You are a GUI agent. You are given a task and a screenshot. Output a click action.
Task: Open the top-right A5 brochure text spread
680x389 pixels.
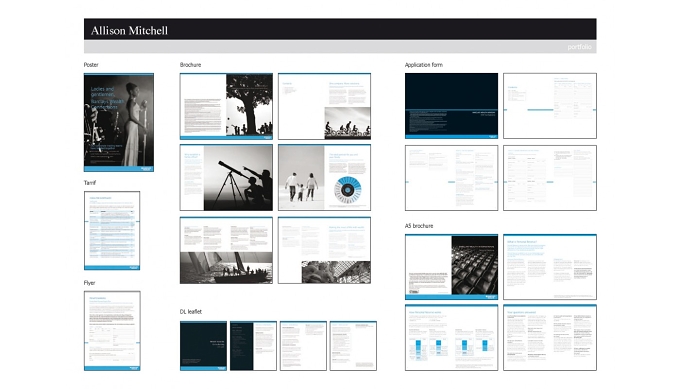coord(550,267)
